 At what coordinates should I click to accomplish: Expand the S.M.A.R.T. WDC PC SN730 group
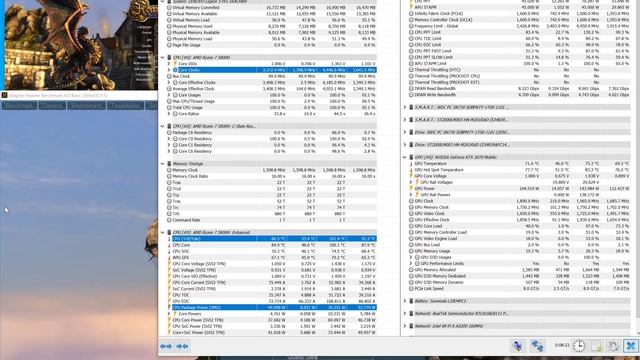(404, 107)
